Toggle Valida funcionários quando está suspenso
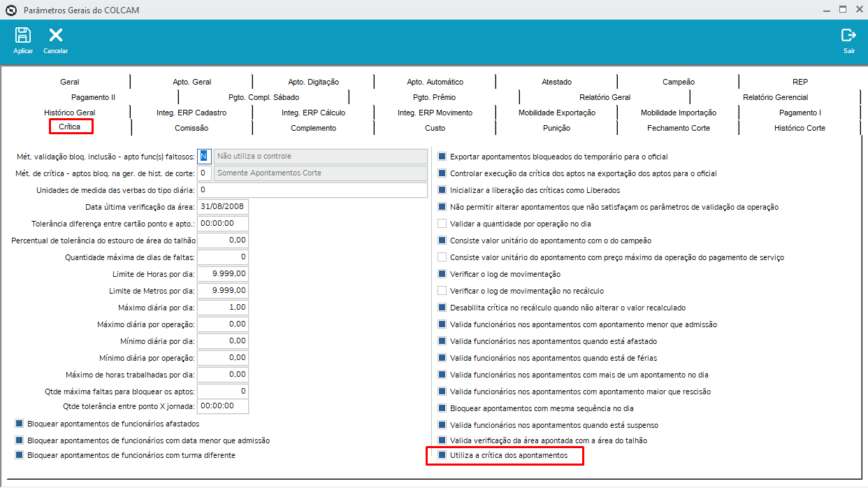 (442, 425)
